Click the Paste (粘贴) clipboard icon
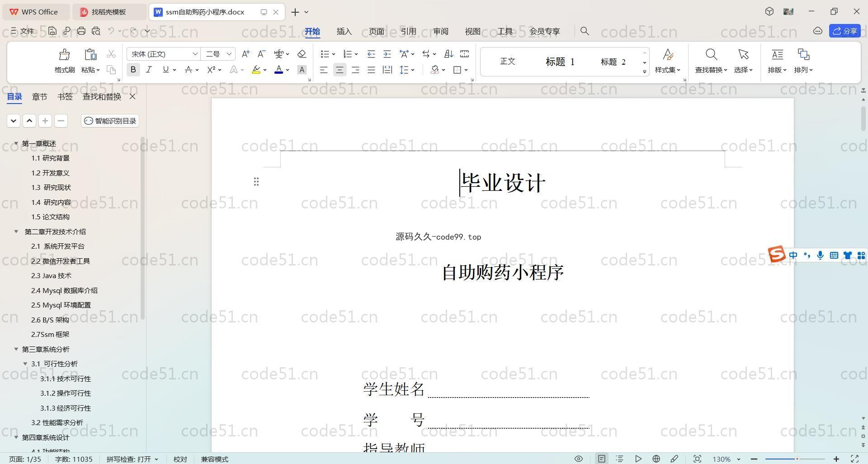868x464 pixels. click(x=90, y=55)
